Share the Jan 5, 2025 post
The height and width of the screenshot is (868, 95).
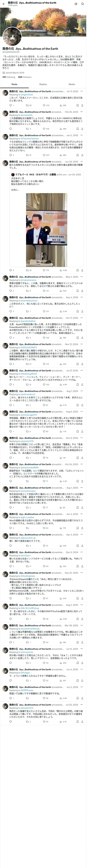click(x=82, y=155)
